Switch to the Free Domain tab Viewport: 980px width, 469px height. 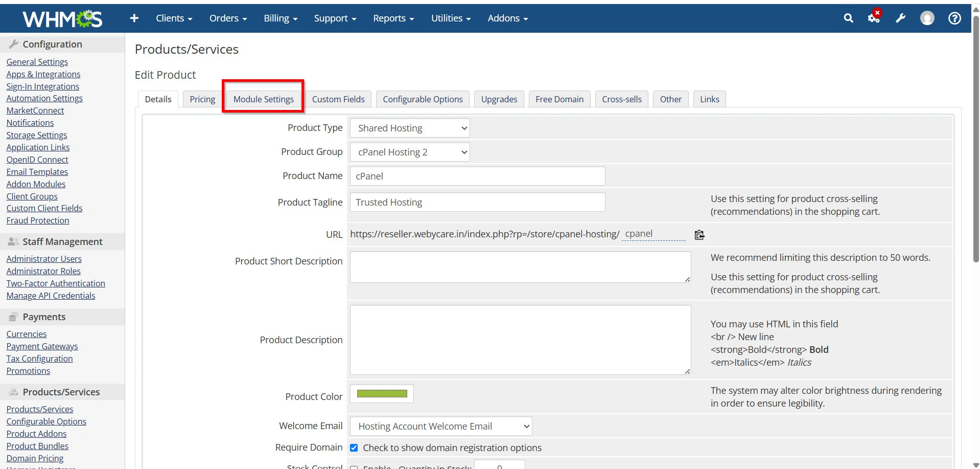click(559, 99)
